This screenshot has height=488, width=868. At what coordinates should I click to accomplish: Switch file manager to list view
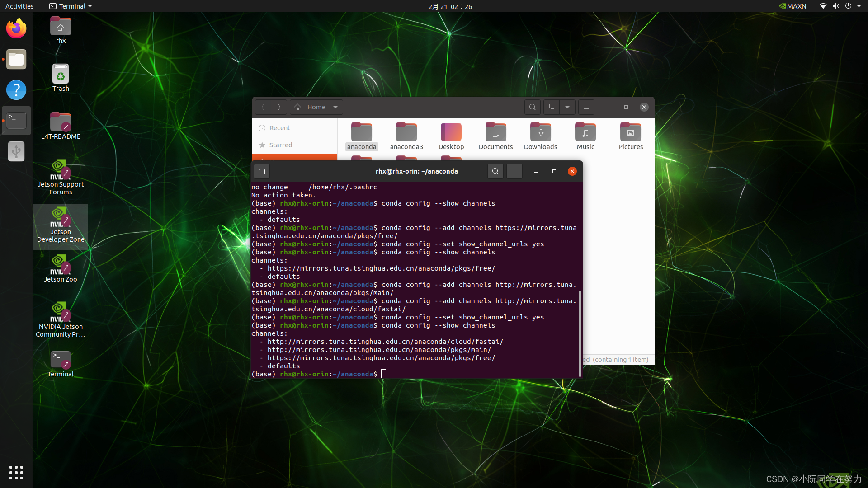551,107
